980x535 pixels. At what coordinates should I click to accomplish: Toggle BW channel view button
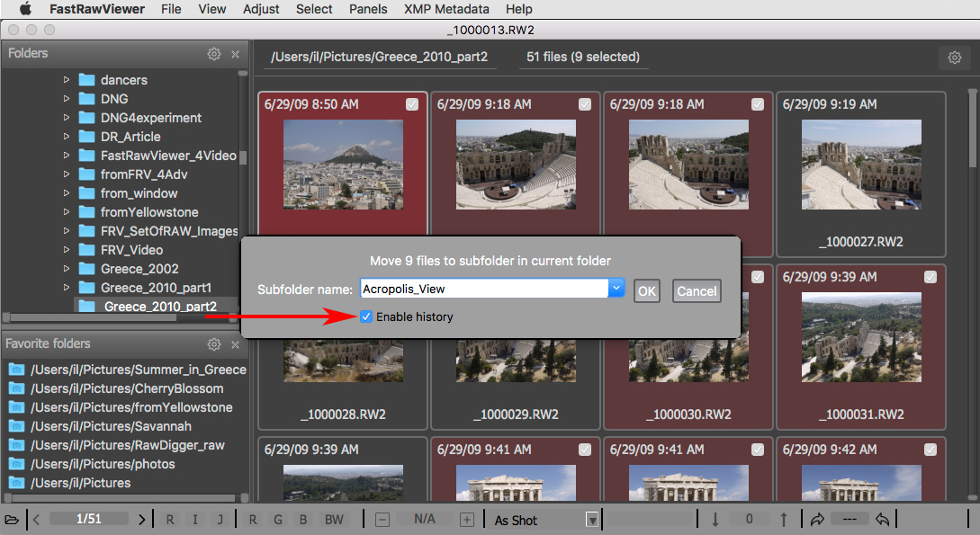(334, 520)
